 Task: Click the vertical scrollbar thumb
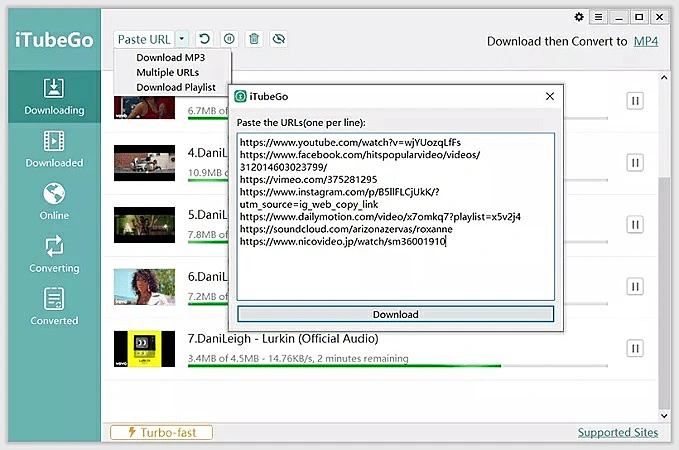pyautogui.click(x=664, y=292)
